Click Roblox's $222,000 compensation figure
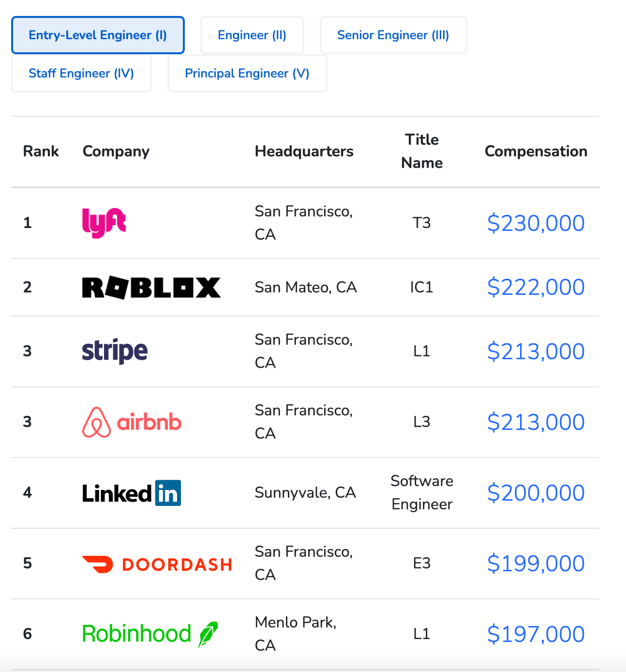The height and width of the screenshot is (672, 626). tap(536, 287)
